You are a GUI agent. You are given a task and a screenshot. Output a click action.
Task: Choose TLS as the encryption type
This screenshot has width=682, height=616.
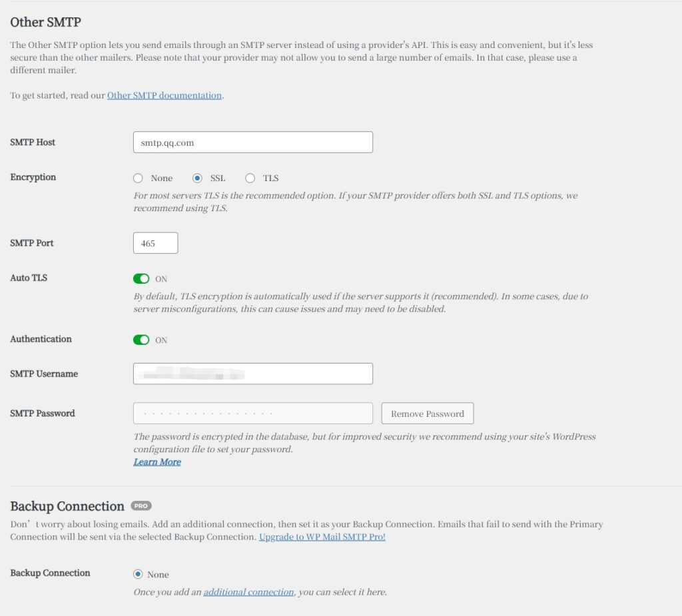coord(250,178)
